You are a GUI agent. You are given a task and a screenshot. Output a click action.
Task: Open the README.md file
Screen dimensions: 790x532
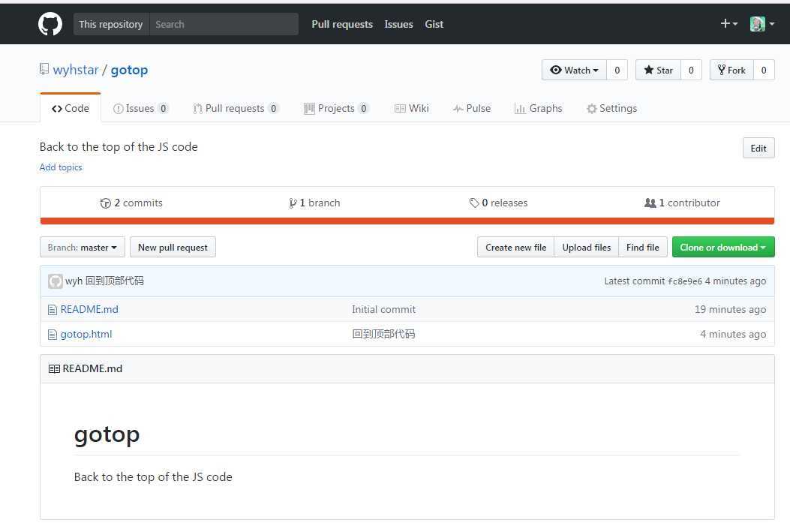tap(89, 309)
